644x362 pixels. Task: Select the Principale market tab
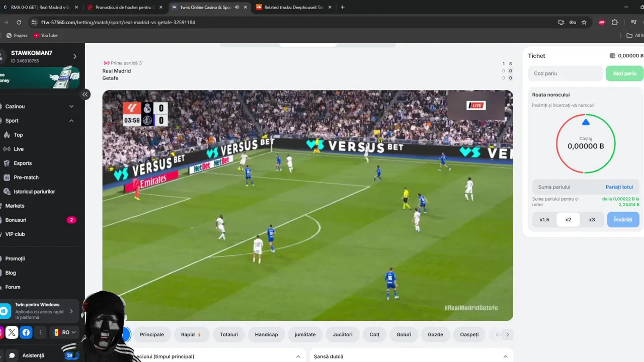point(152,334)
